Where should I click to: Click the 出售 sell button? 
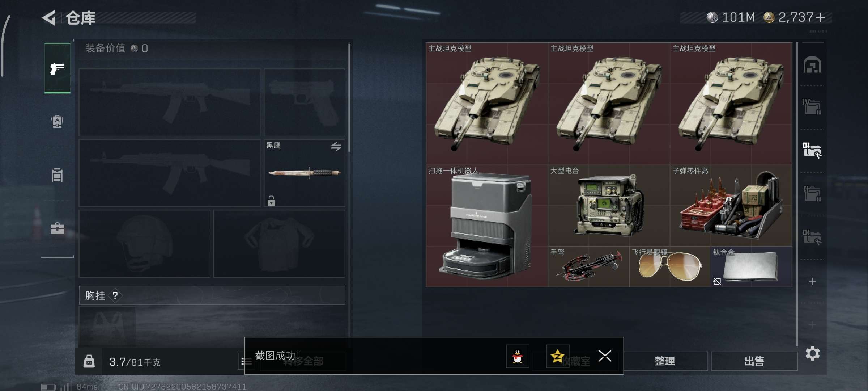(x=754, y=361)
